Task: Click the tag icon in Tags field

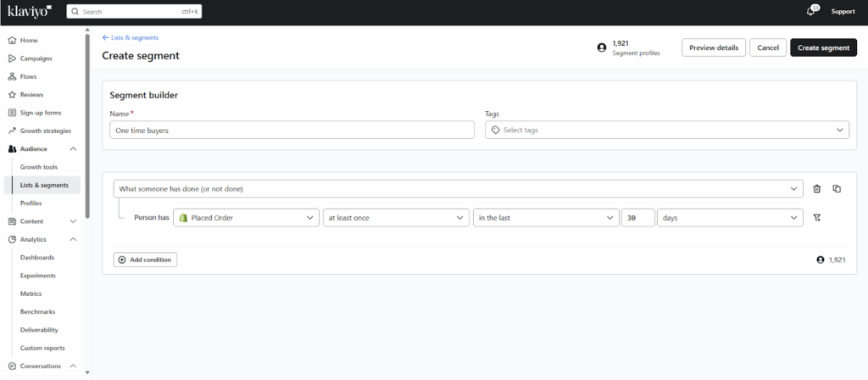Action: click(496, 130)
